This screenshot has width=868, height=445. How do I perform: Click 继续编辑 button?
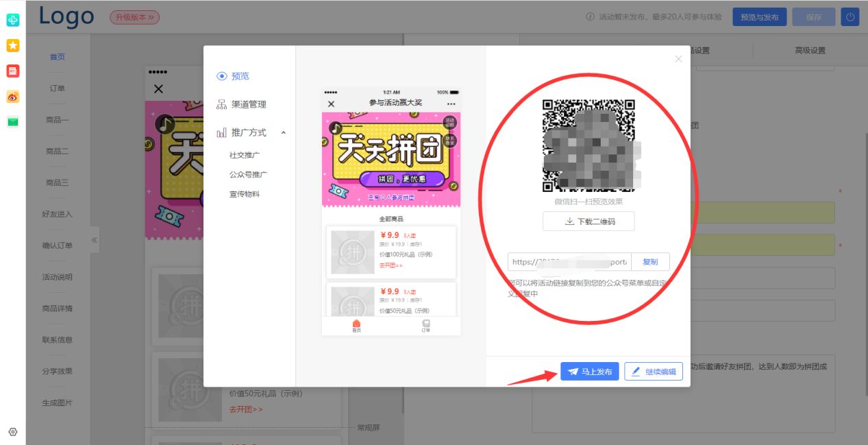[654, 372]
